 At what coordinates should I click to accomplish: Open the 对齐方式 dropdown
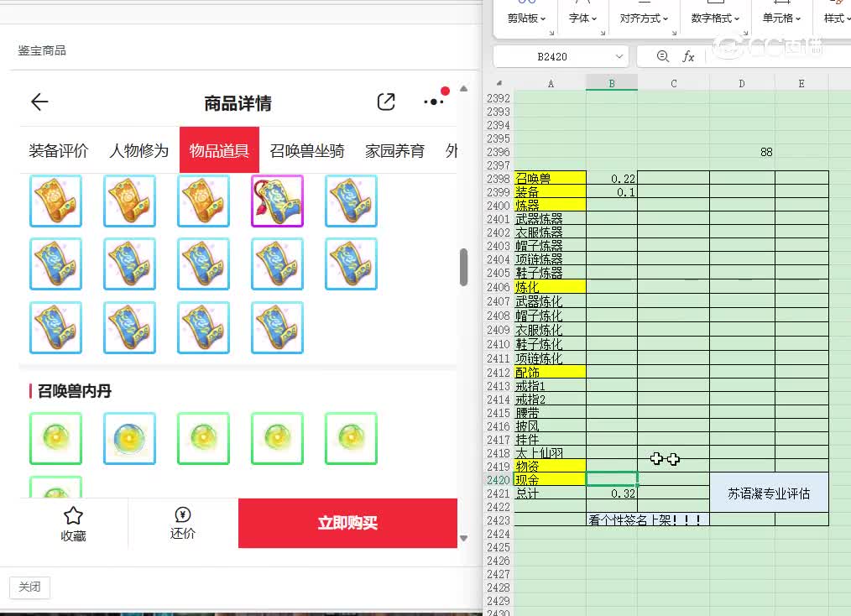[644, 18]
